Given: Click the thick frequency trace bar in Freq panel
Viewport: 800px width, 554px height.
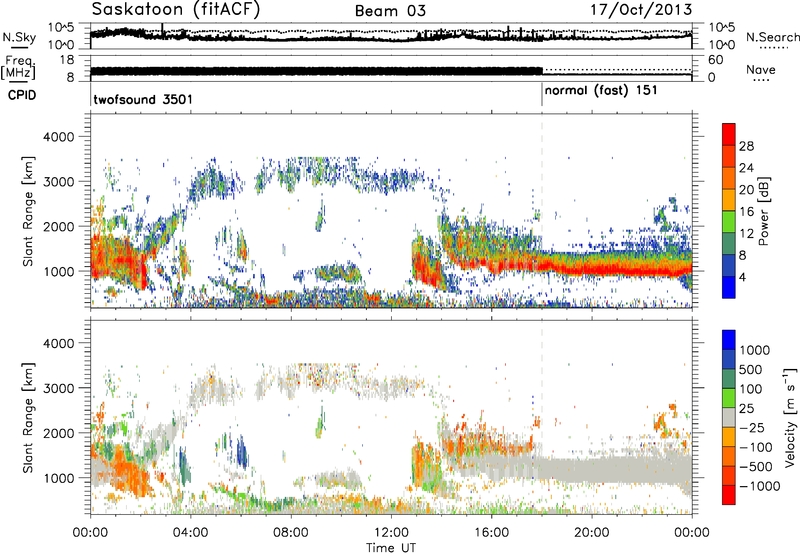Looking at the screenshot, I should [x=316, y=71].
